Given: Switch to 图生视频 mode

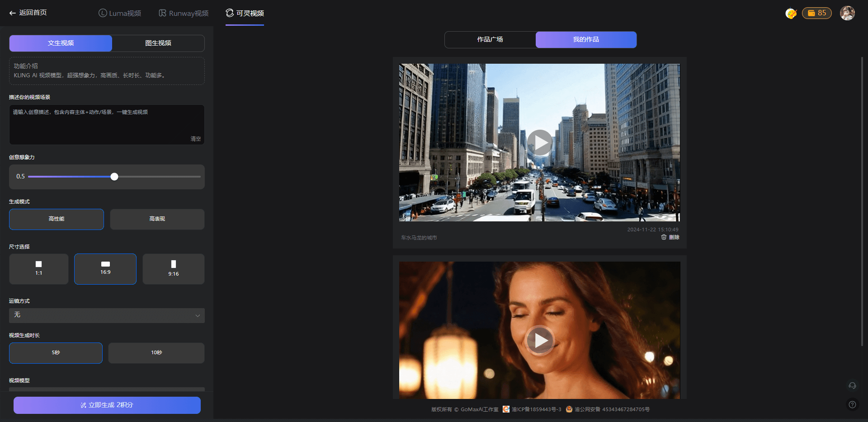Looking at the screenshot, I should point(158,43).
